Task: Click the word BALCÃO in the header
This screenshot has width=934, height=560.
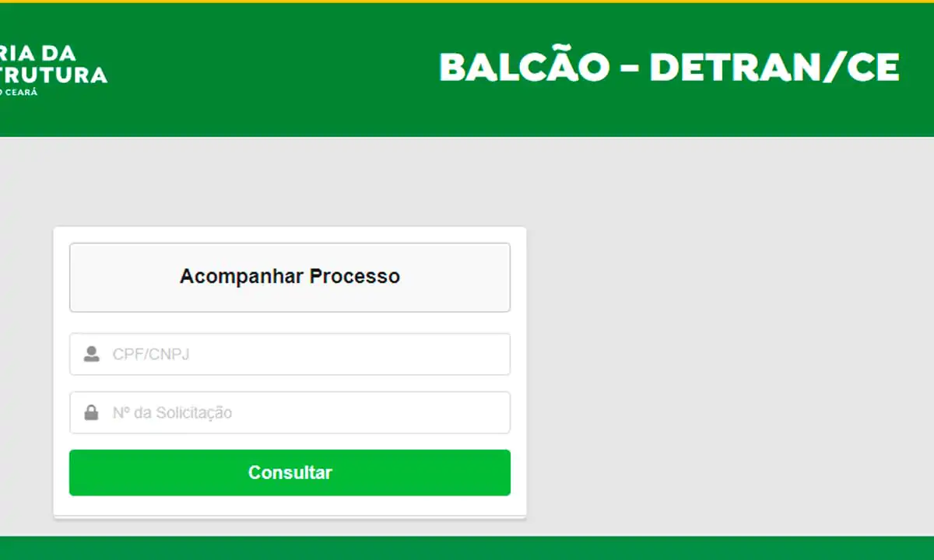Action: pos(524,68)
